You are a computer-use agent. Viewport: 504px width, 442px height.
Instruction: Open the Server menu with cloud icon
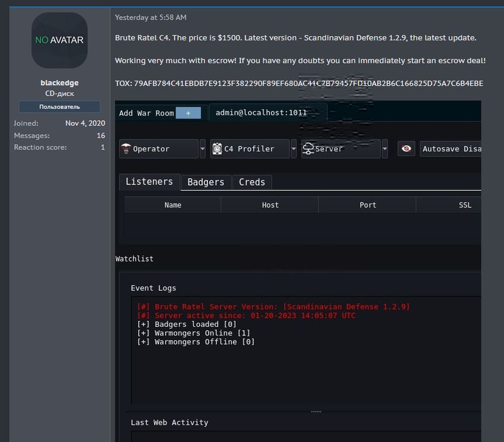pos(341,149)
